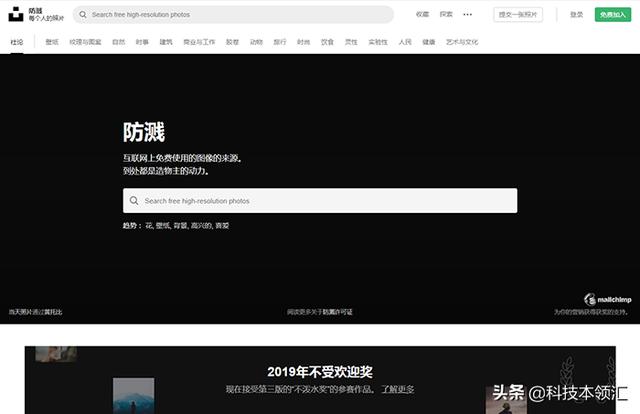Select the 自然 nature tab
640x414 pixels.
click(118, 42)
